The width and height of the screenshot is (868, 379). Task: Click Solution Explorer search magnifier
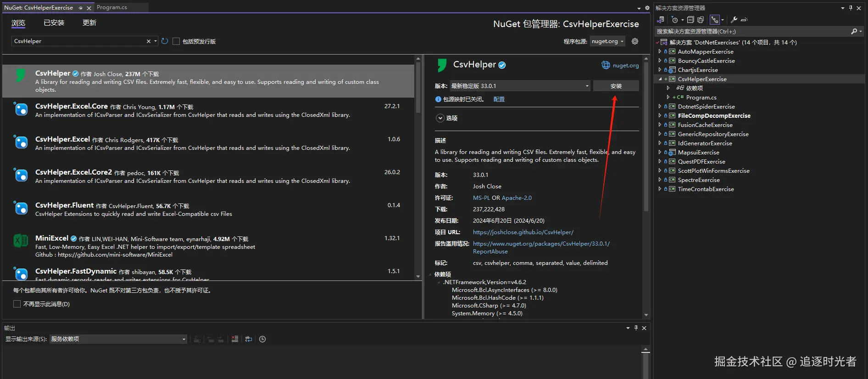[x=854, y=31]
